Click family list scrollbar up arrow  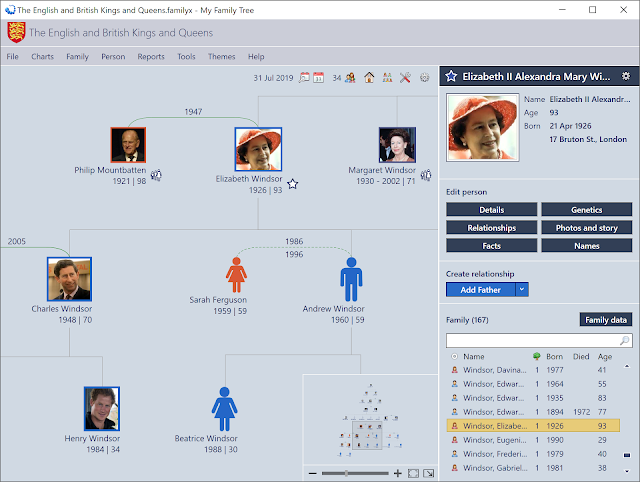[627, 366]
